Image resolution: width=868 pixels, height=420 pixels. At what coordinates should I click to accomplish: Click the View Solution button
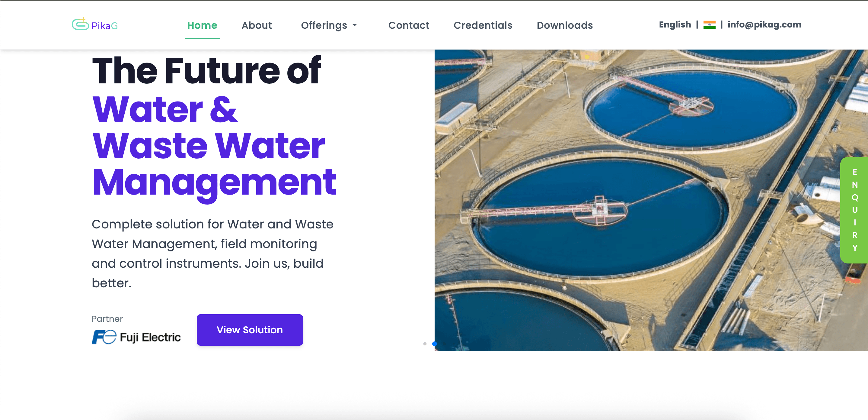(x=249, y=330)
